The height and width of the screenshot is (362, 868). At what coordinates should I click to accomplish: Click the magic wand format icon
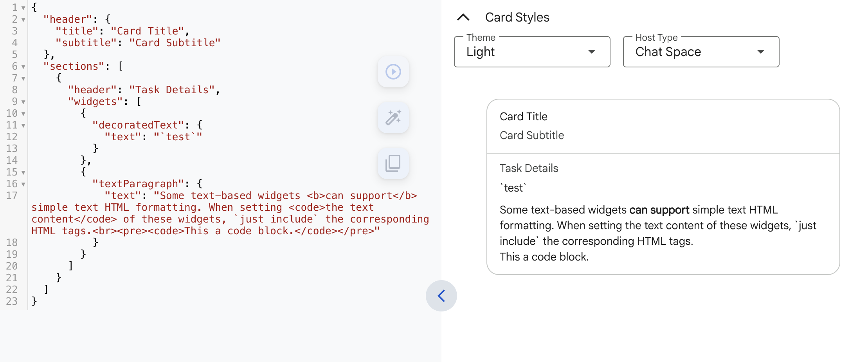tap(393, 118)
